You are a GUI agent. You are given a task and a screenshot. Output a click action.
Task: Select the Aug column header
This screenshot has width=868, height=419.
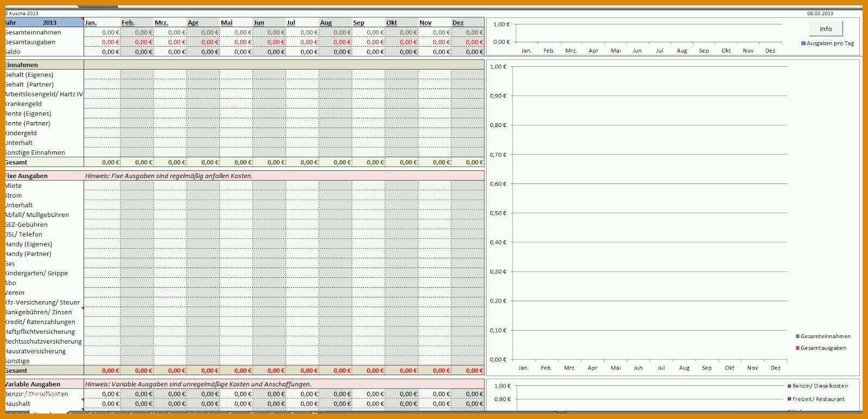click(335, 23)
